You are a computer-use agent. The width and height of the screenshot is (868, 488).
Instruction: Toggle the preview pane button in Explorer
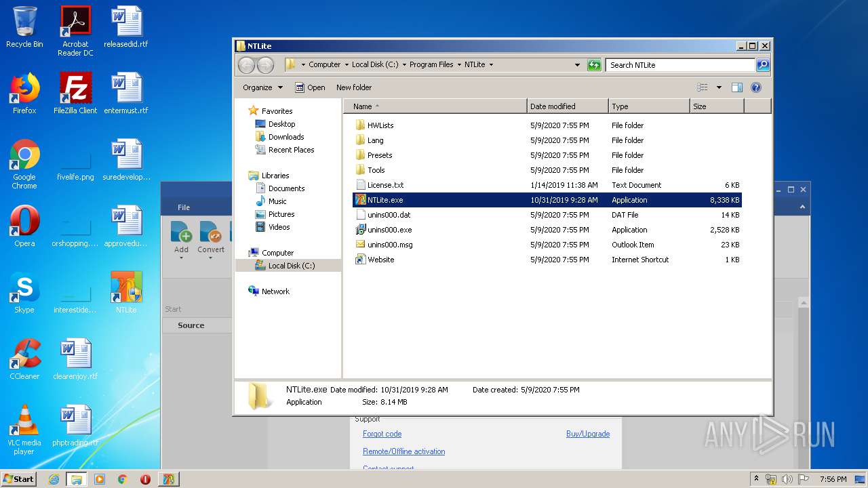pyautogui.click(x=737, y=87)
